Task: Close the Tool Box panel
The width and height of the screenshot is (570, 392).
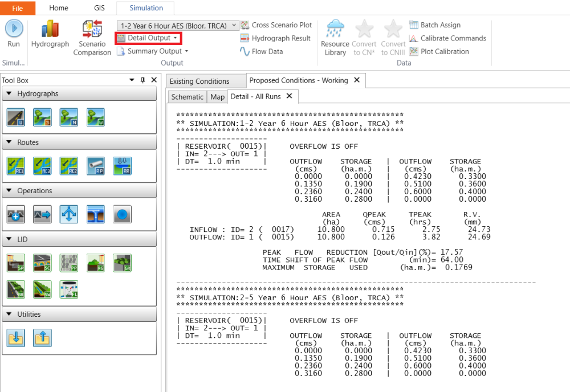Action: click(x=154, y=80)
